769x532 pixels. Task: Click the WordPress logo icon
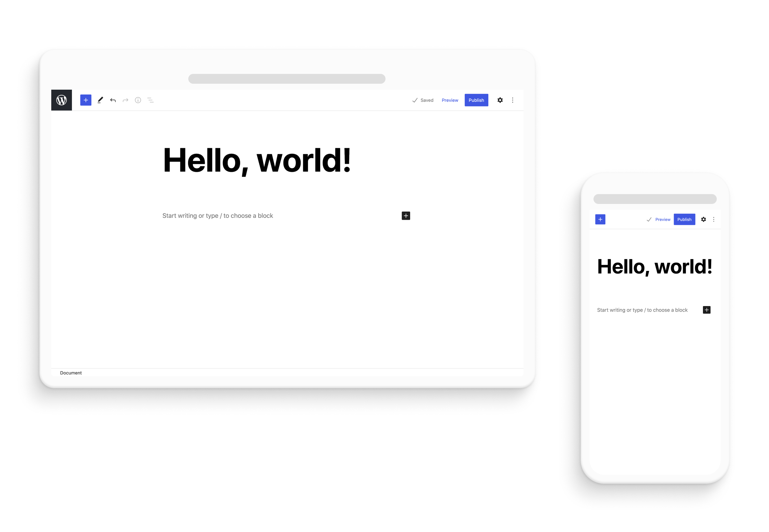click(61, 100)
